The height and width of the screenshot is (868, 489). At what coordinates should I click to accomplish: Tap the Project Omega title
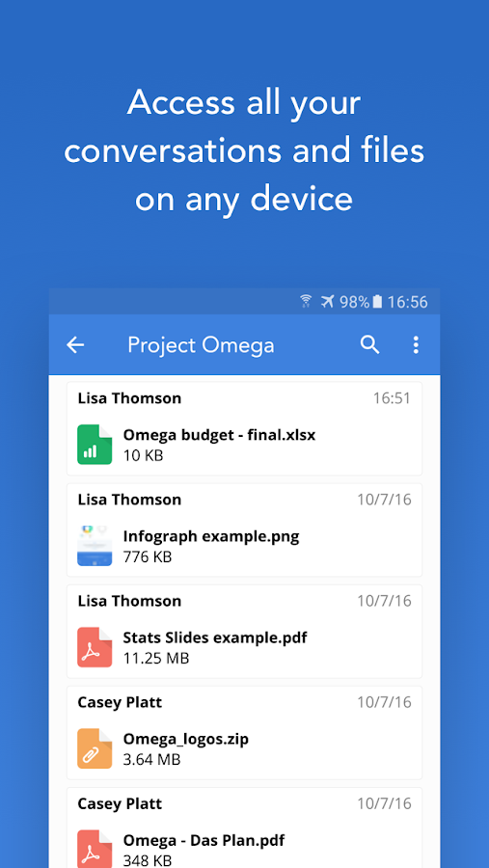point(201,345)
